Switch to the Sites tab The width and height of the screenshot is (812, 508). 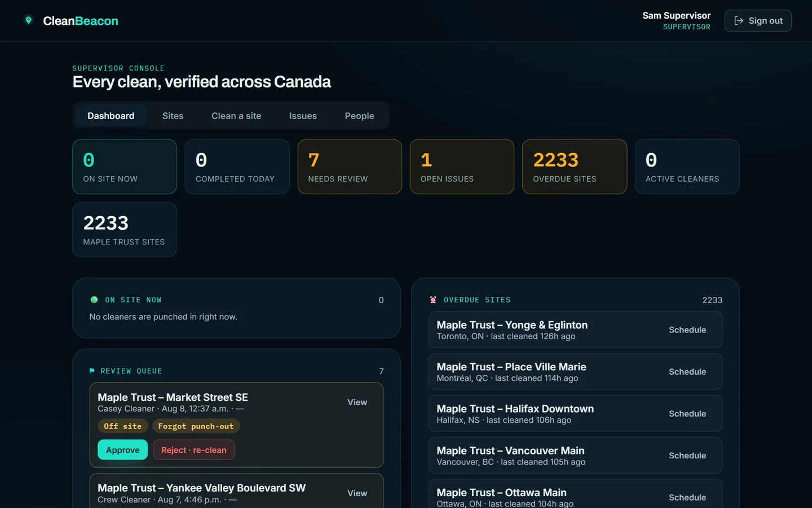point(173,116)
